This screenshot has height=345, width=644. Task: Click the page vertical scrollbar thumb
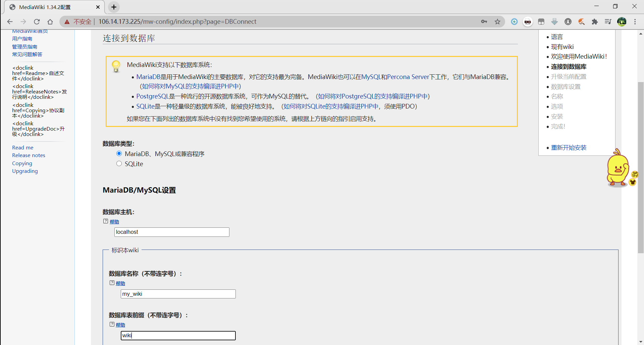tap(641, 167)
